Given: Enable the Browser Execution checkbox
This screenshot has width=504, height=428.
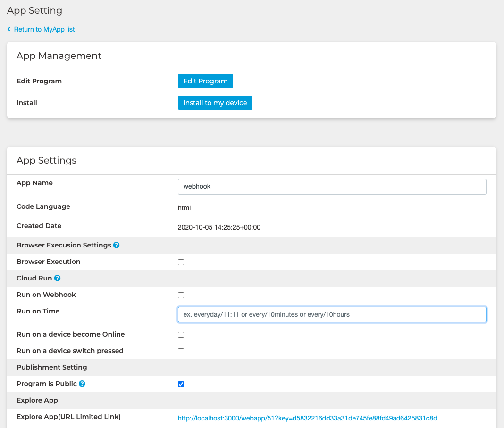Looking at the screenshot, I should pyautogui.click(x=181, y=262).
